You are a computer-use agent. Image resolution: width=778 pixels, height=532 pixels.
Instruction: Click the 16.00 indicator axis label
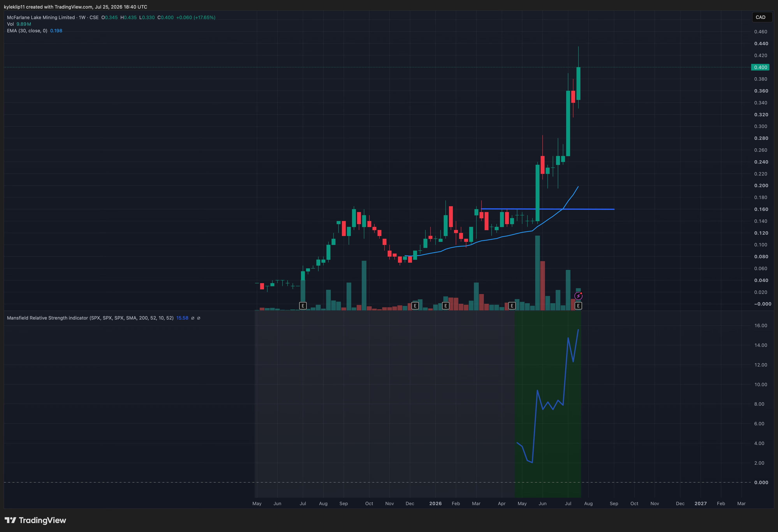[x=761, y=325]
